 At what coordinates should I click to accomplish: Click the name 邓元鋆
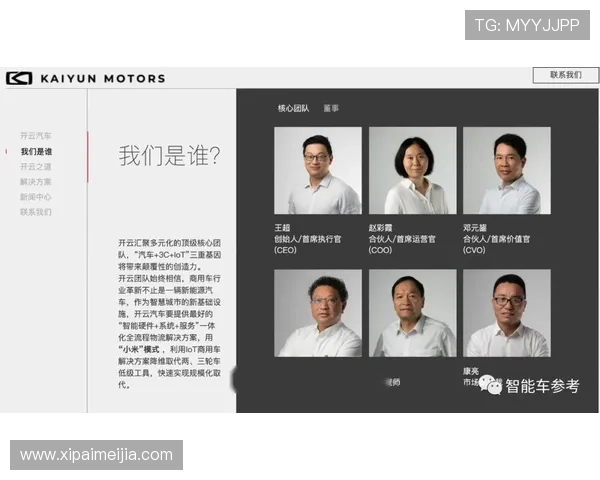475,228
